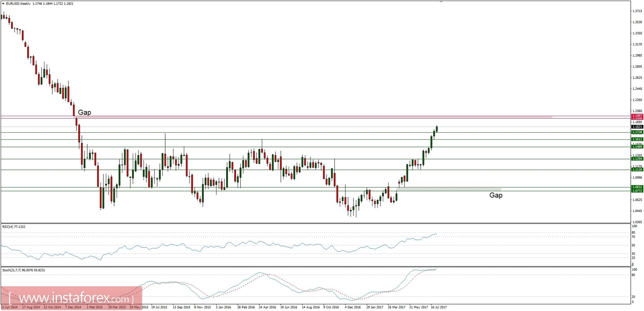
Task: Click the 1.0625 price axis label
Action: click(637, 200)
